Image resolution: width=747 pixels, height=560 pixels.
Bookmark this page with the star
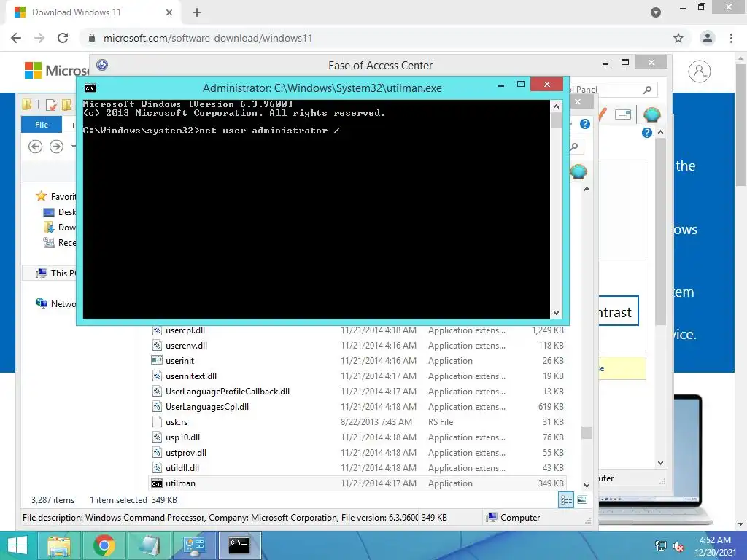click(x=678, y=38)
